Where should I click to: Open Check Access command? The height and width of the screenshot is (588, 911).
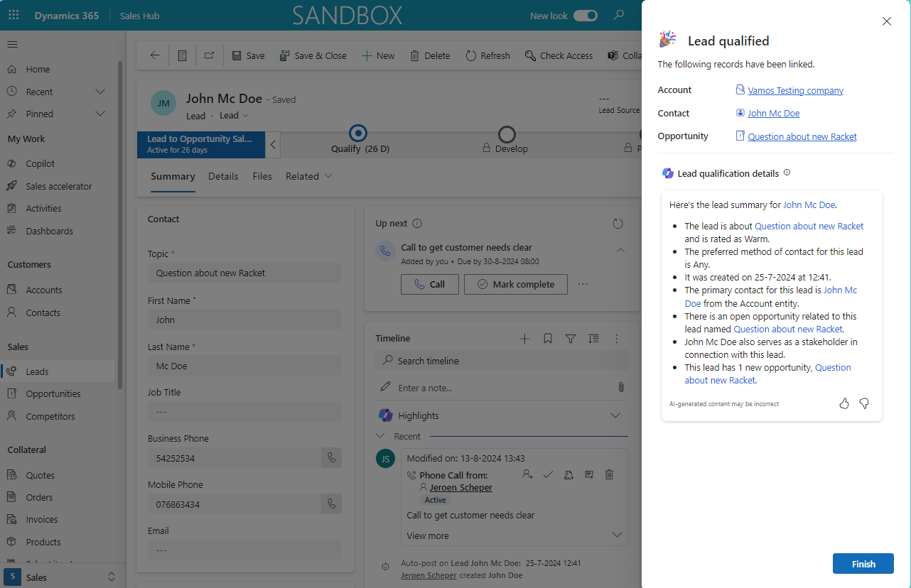[x=559, y=55]
